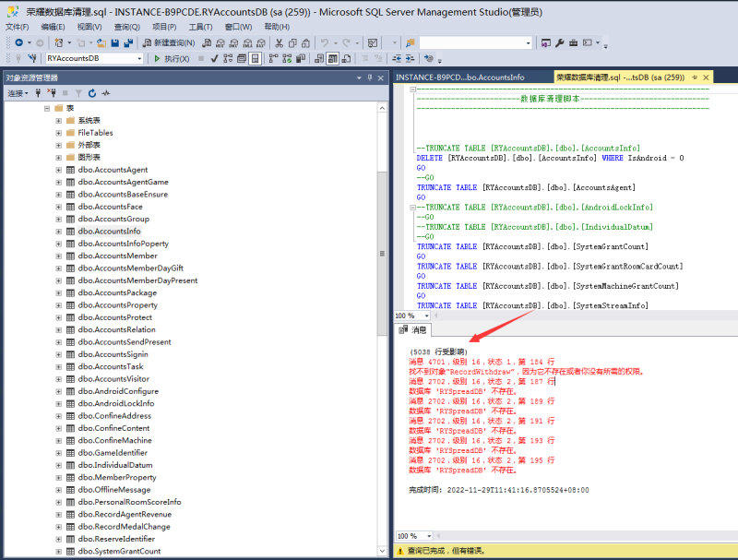Expand the dbo.AccountsInfo table node

pos(59,231)
